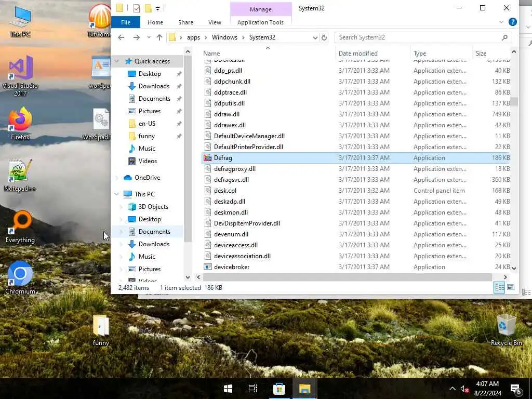This screenshot has height=399, width=532.
Task: Launch the Notepad++ desktop shortcut
Action: pos(20,175)
